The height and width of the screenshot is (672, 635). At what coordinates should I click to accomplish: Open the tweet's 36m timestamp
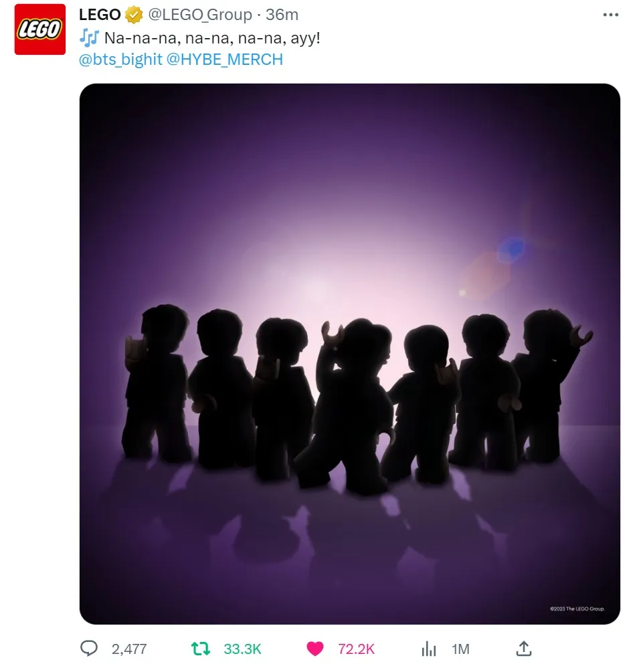(x=282, y=15)
